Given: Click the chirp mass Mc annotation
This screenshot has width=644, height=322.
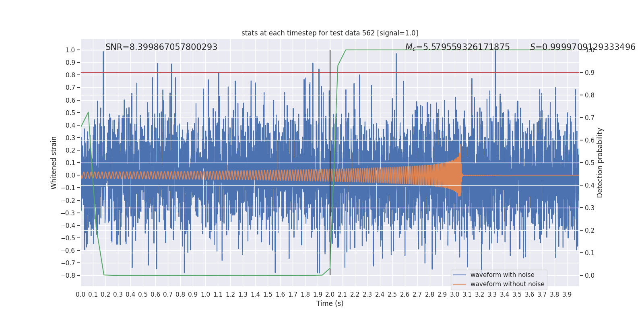Looking at the screenshot, I should coord(457,47).
